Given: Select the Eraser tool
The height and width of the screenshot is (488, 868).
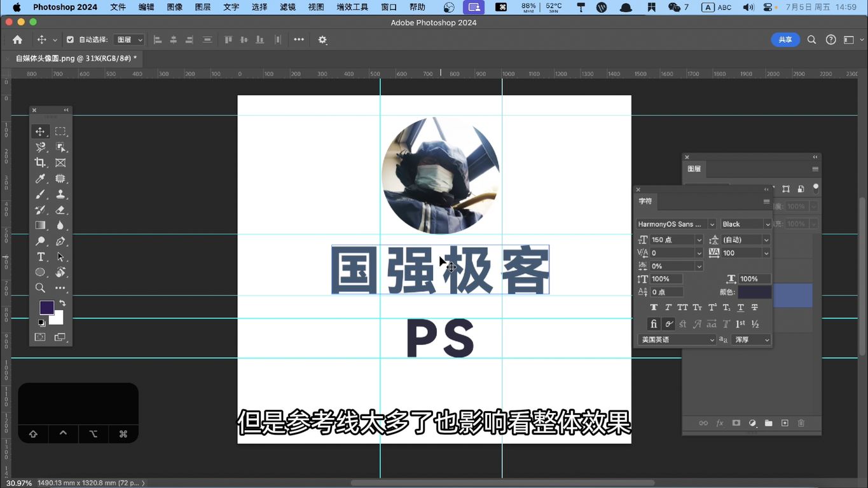Looking at the screenshot, I should pyautogui.click(x=60, y=210).
